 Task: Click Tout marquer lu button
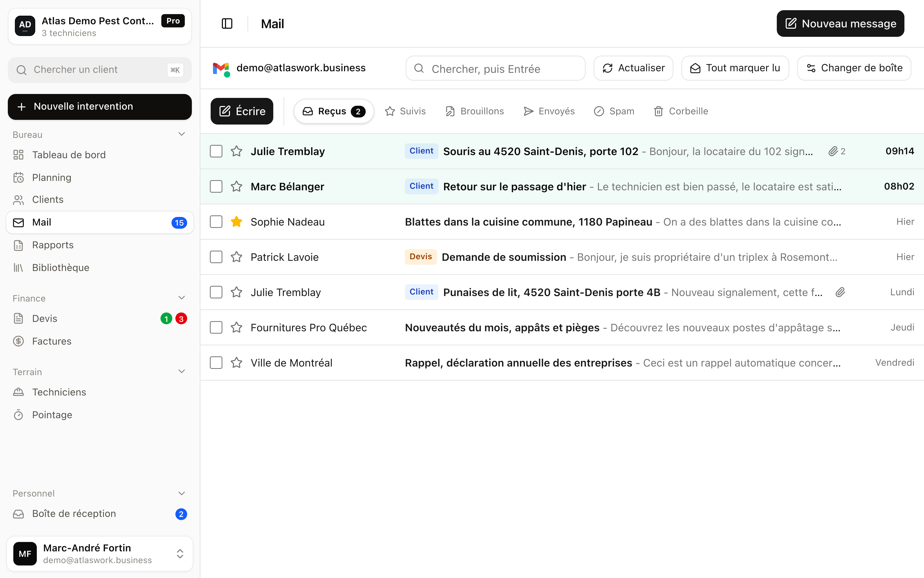tap(735, 68)
